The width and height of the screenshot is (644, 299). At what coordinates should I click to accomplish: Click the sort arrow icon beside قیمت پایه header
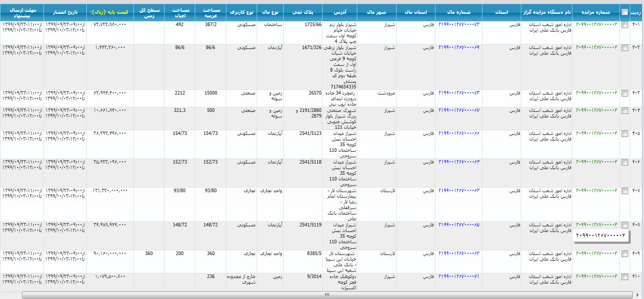[x=91, y=12]
